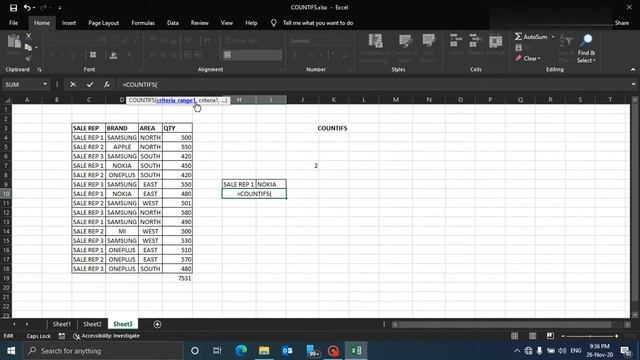The image size is (640, 360).
Task: Expand the Name Box dropdown showing SUM
Action: pos(45,84)
